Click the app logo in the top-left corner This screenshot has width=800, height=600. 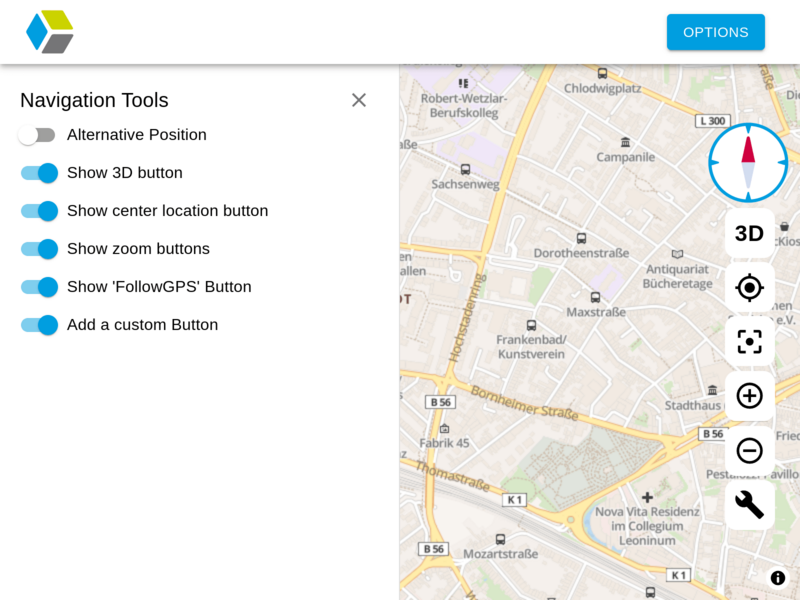[51, 32]
